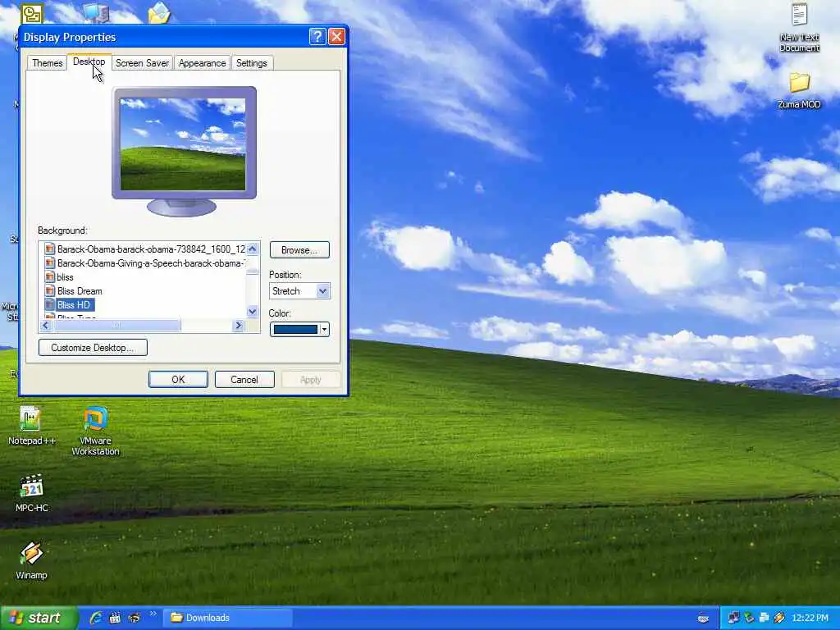Click the monitor wallpaper preview
Viewport: 840px width, 630px height.
[183, 144]
